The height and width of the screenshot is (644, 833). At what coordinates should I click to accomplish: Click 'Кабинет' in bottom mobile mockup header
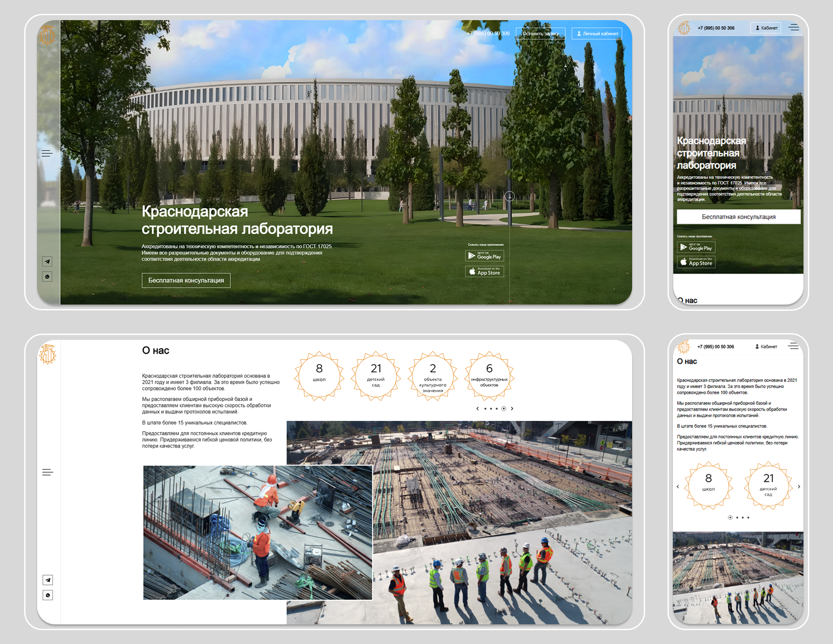(766, 347)
